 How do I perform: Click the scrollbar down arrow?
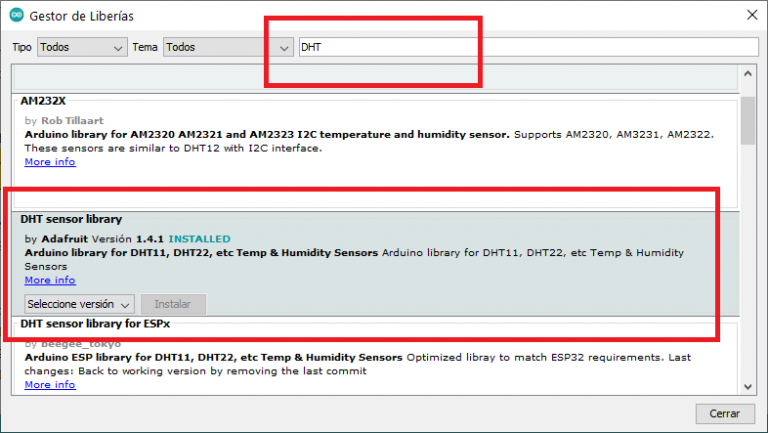tap(748, 387)
